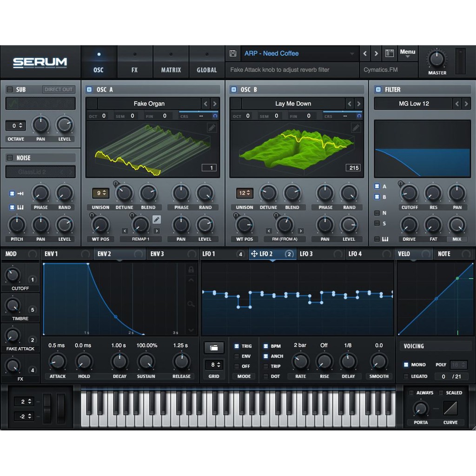476x476 pixels.
Task: Enable the TRIP checkbox in LFO panel
Action: click(x=265, y=366)
